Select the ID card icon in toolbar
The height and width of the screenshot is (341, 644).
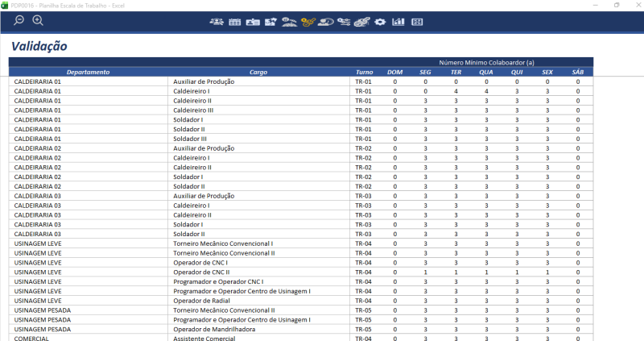[x=253, y=21]
